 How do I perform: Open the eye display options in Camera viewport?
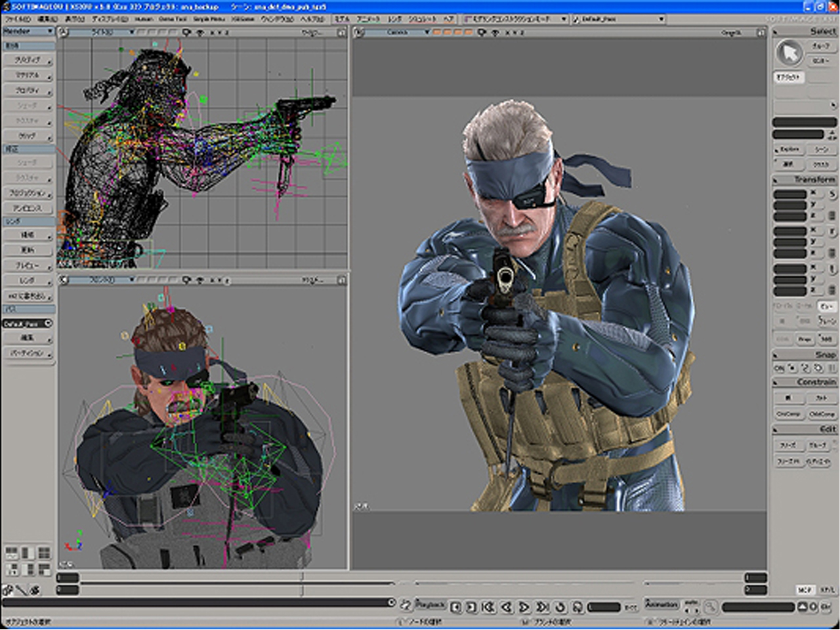pyautogui.click(x=482, y=32)
